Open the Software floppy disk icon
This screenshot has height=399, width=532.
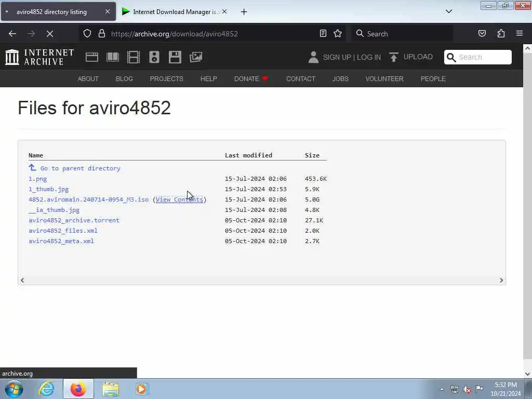click(175, 57)
